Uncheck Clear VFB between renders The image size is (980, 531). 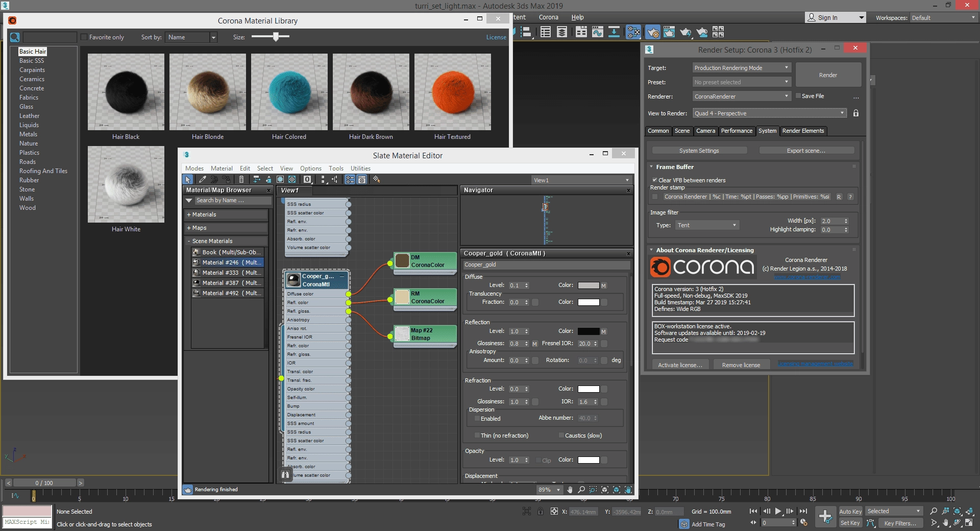point(654,180)
